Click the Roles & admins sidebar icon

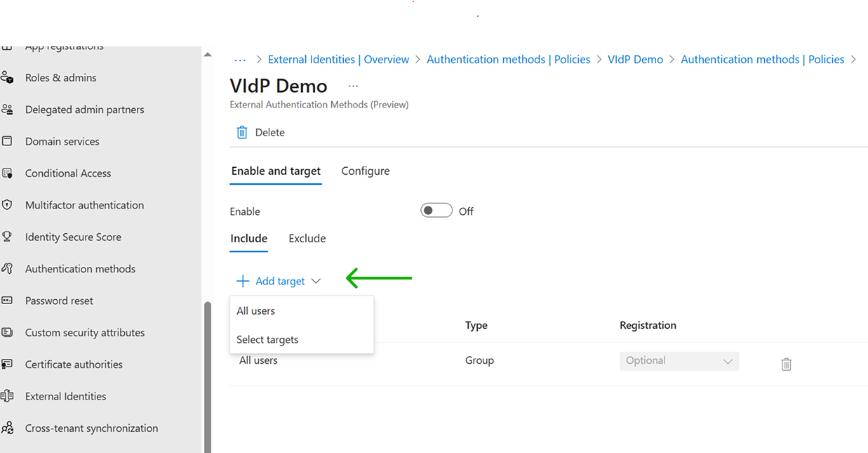7,77
